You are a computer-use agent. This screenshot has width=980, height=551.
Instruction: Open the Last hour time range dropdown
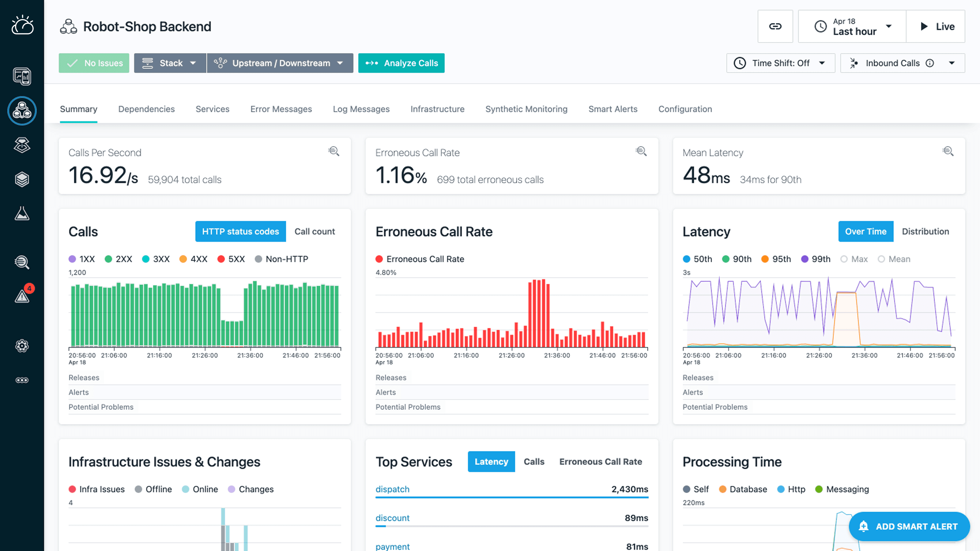coord(852,26)
